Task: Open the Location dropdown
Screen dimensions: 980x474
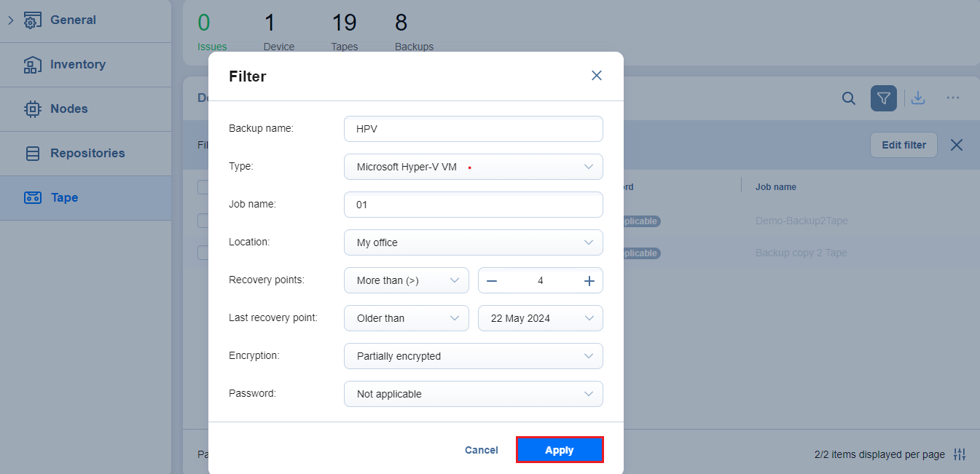Action: coord(473,242)
